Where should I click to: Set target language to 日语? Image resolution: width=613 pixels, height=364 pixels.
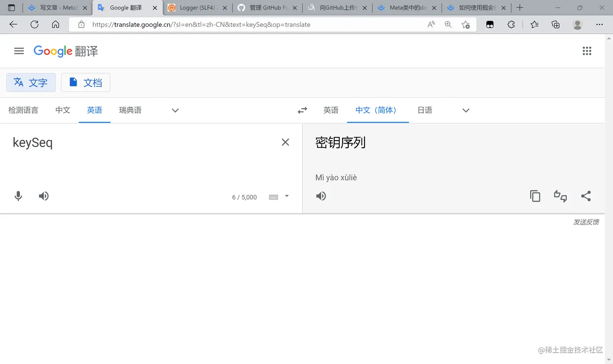tap(425, 110)
